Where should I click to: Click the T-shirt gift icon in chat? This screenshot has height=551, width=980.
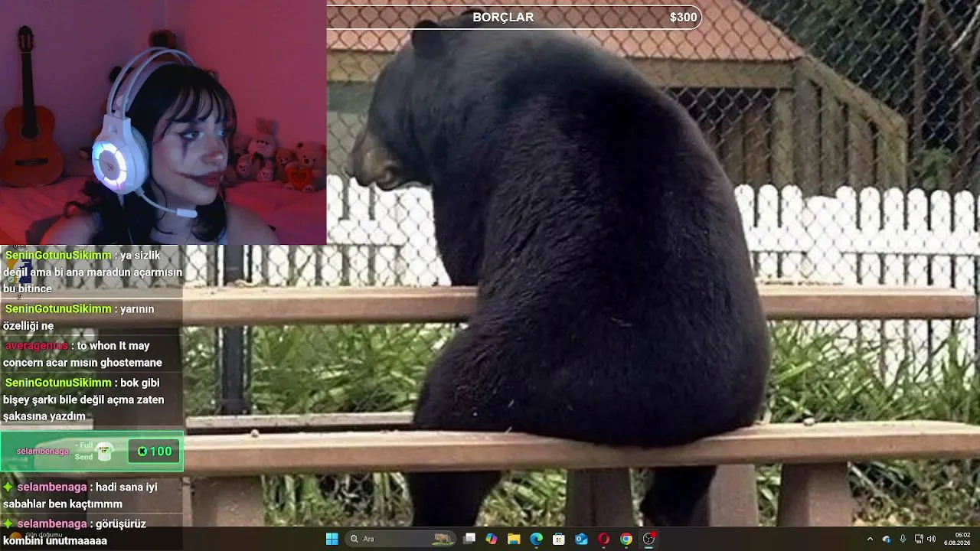click(x=104, y=452)
